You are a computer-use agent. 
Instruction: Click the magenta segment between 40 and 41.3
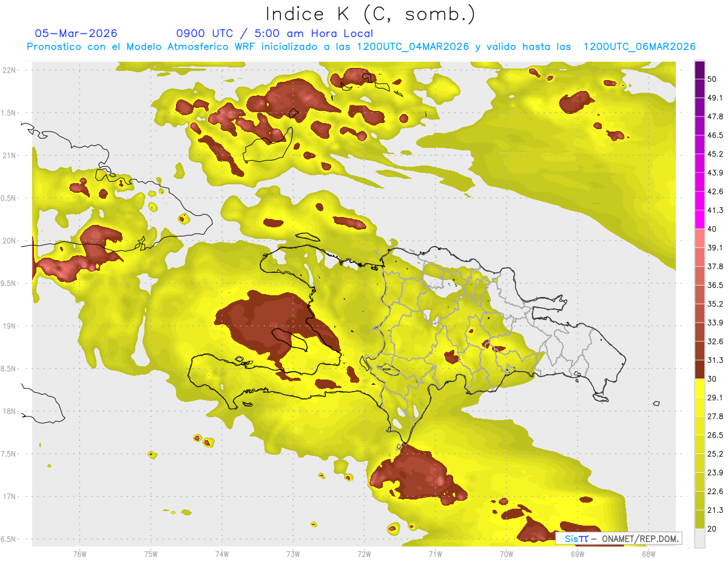click(699, 219)
